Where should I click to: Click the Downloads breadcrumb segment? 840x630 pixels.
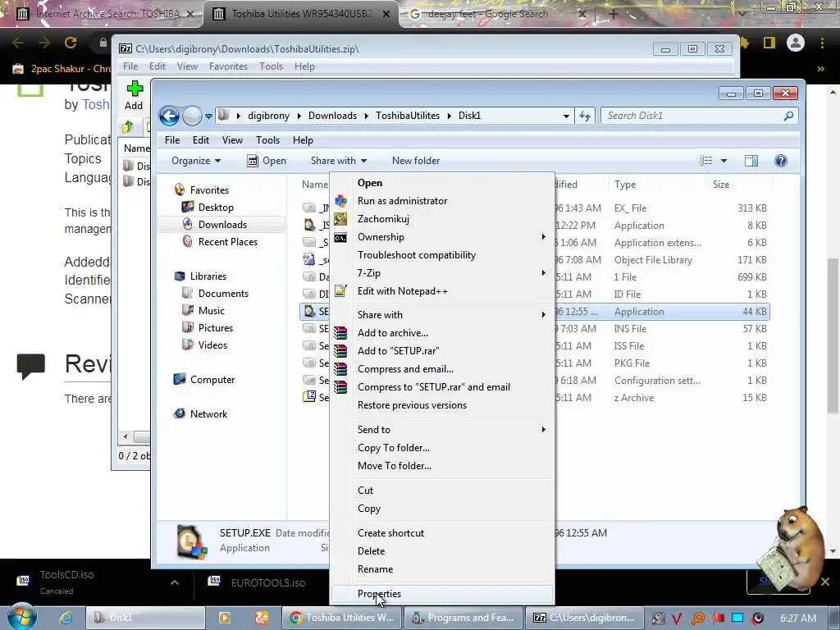[x=332, y=116]
